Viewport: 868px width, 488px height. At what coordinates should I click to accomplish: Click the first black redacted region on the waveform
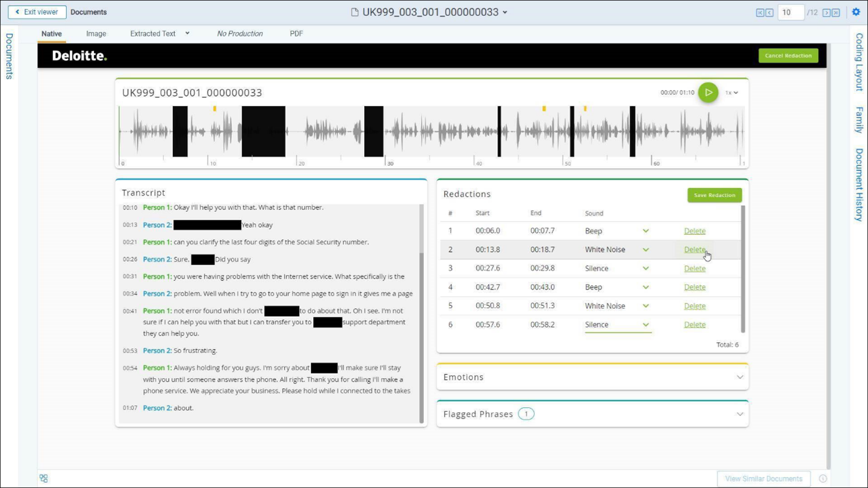[x=180, y=132]
